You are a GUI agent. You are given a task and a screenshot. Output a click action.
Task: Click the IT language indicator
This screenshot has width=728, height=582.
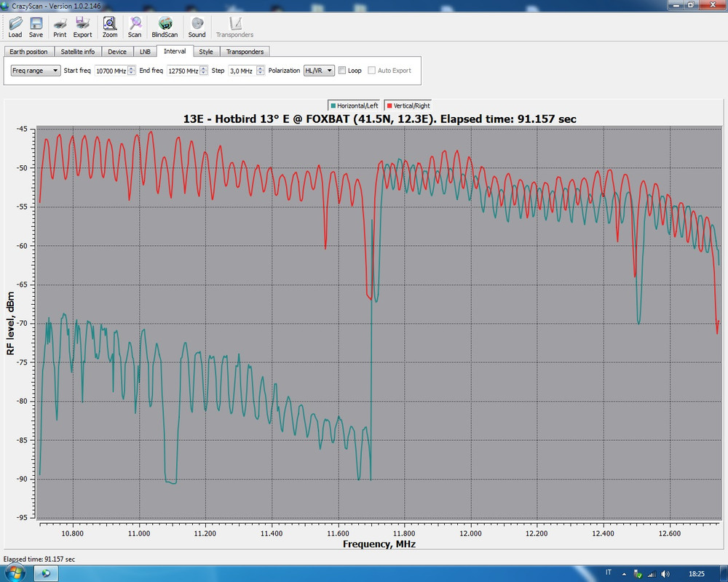(x=608, y=573)
